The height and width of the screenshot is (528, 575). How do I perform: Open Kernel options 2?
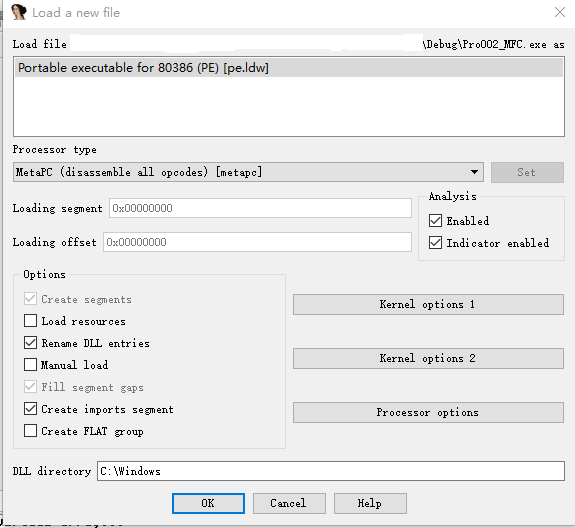428,358
